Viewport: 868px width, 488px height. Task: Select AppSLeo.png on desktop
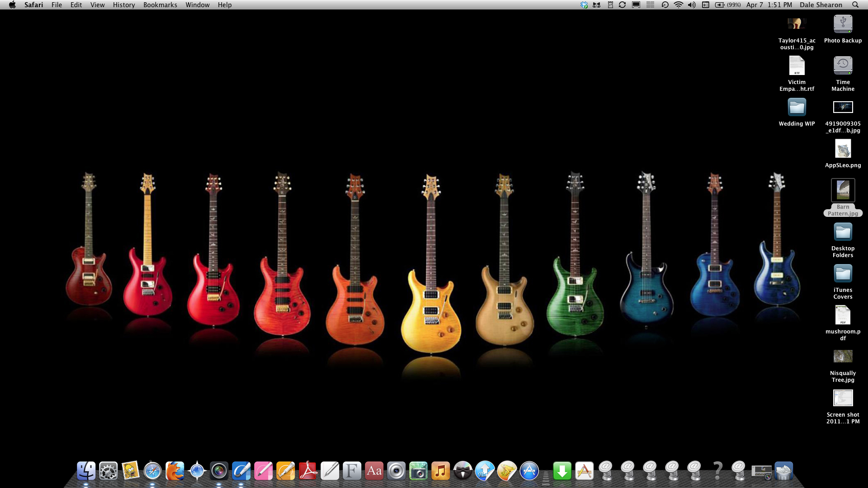pyautogui.click(x=843, y=154)
